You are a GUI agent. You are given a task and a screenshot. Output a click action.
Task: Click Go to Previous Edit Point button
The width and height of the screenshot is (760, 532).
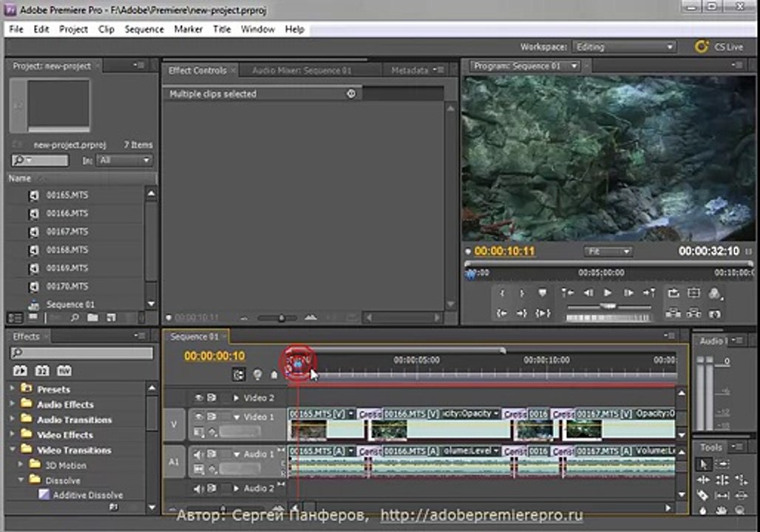[x=567, y=293]
